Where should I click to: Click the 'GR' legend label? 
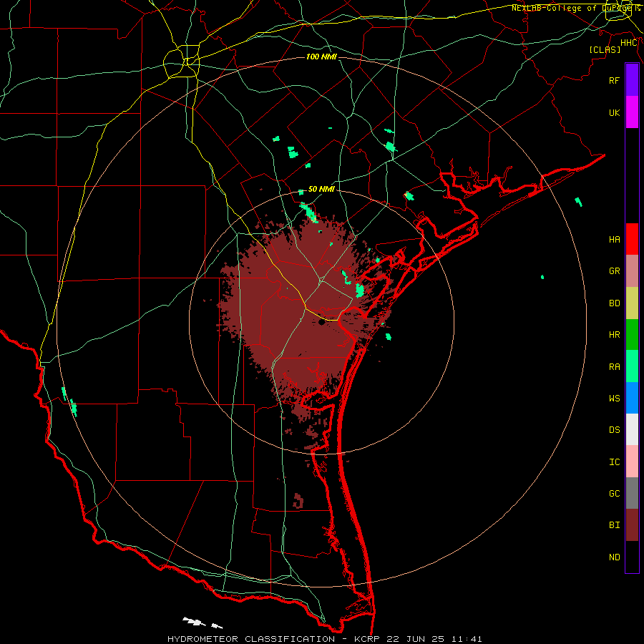[x=614, y=271]
